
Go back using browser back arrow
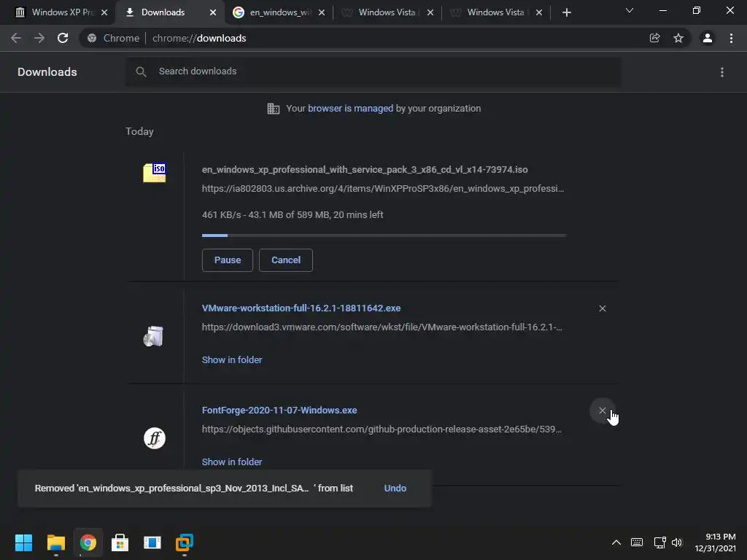(16, 38)
